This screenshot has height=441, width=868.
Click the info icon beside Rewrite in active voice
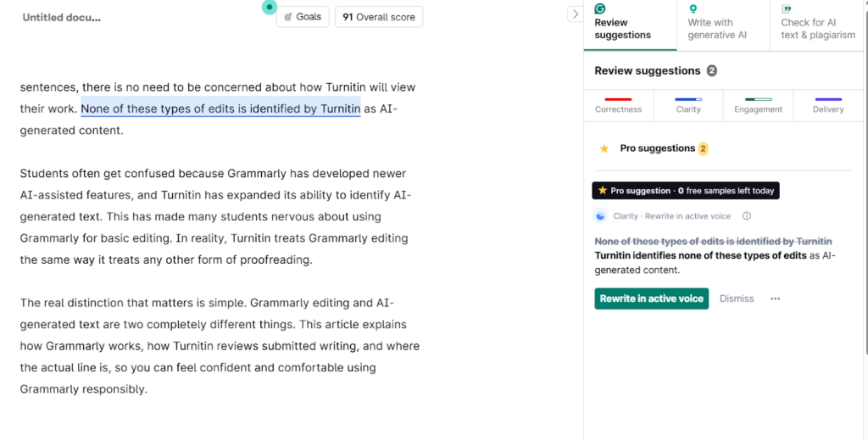click(x=747, y=216)
